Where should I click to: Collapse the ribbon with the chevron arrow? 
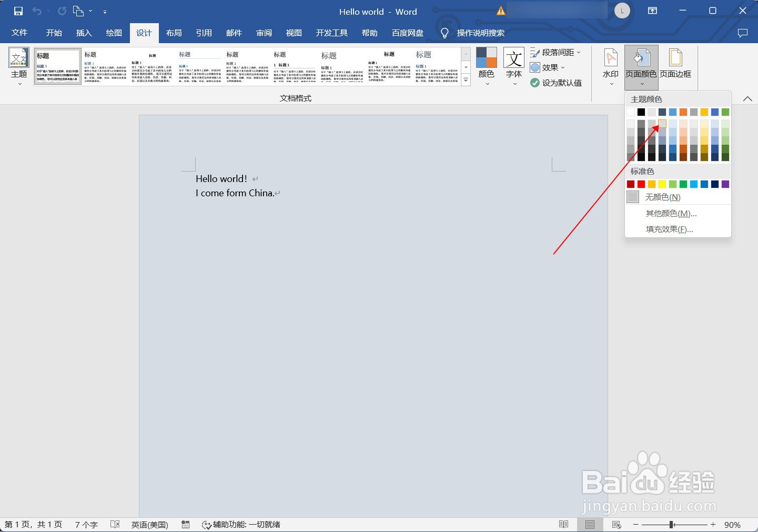(747, 98)
